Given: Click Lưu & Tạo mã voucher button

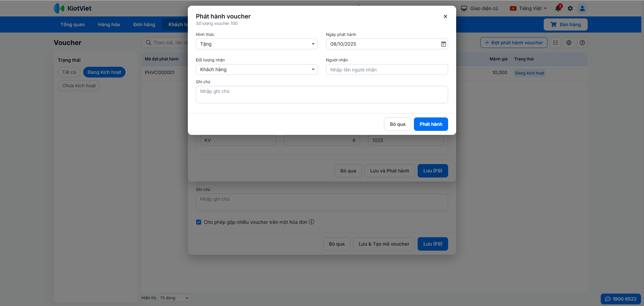Looking at the screenshot, I should (x=384, y=244).
